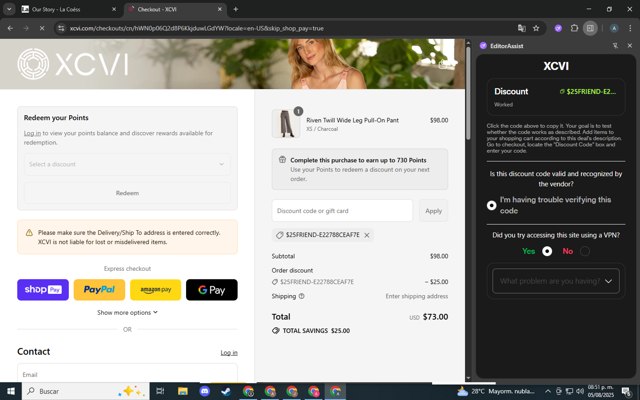This screenshot has width=640, height=400.
Task: Select Yes for VPN question
Action: pos(547,251)
